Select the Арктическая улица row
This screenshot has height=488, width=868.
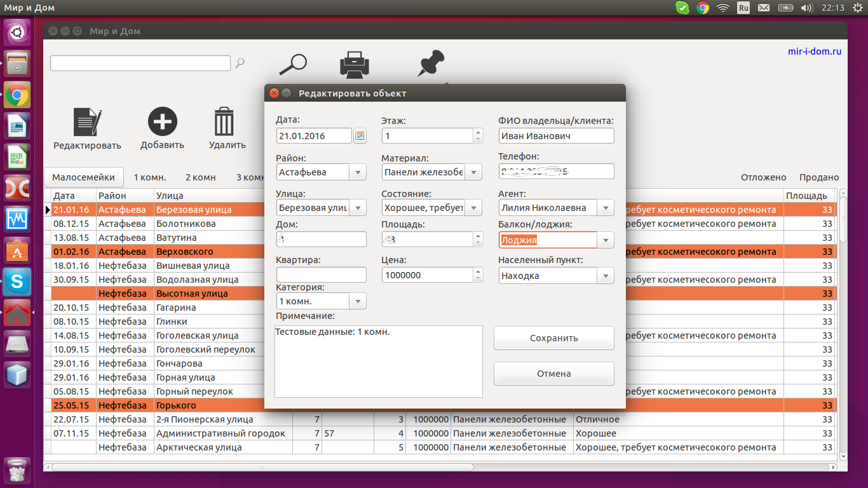(x=442, y=447)
